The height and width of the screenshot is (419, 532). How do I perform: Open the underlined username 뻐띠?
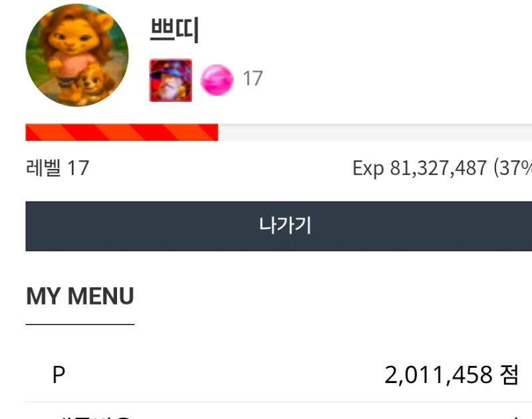pos(174,30)
